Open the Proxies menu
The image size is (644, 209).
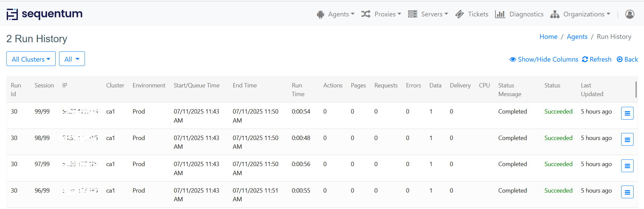tap(381, 14)
